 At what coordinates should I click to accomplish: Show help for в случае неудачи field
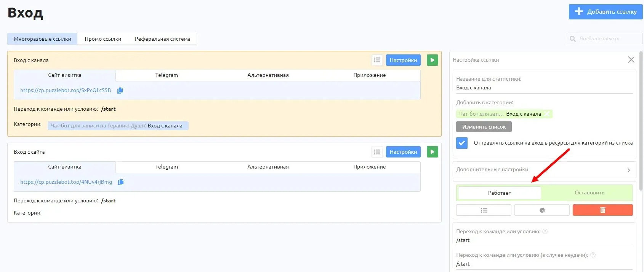[593, 255]
